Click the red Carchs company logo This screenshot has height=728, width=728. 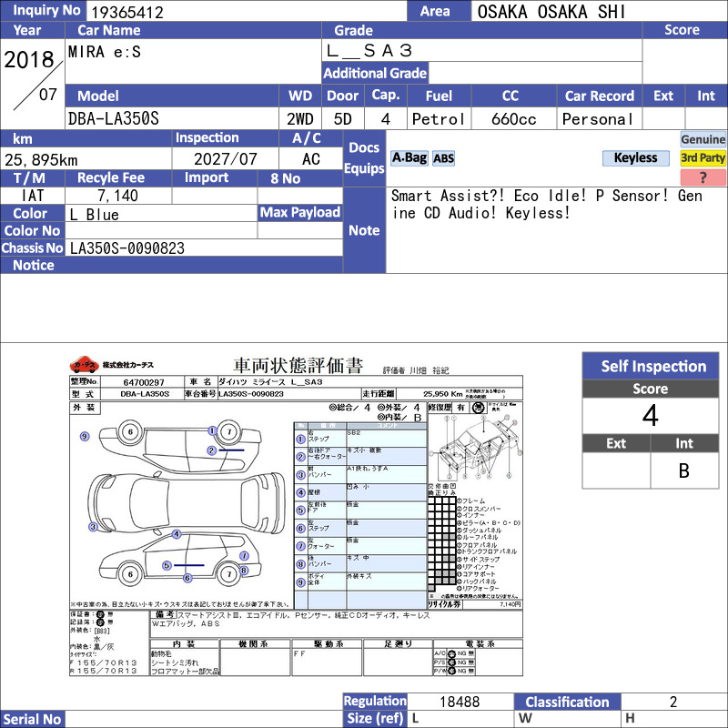(84, 365)
